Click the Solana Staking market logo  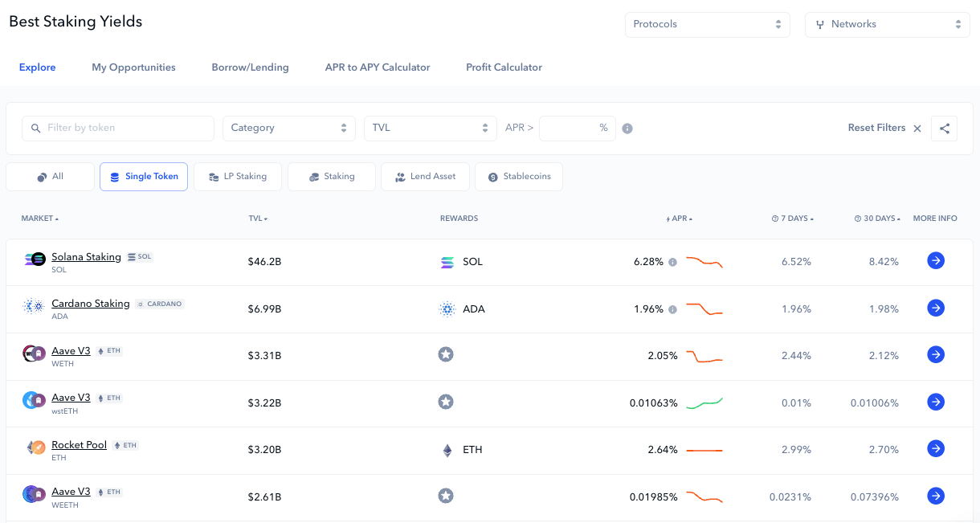35,259
